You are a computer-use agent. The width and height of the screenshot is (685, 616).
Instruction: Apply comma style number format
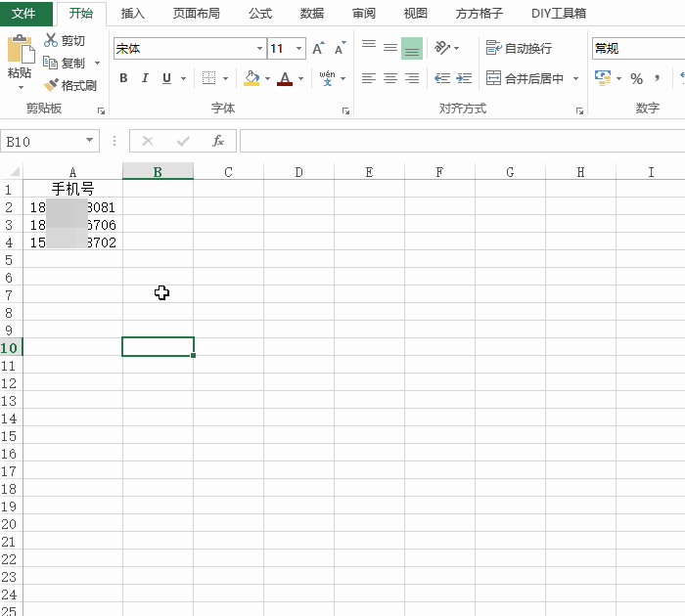tap(657, 78)
